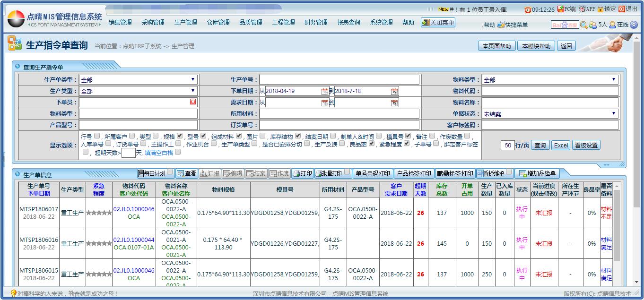Enable the 图片 display option checkbox

(262, 136)
